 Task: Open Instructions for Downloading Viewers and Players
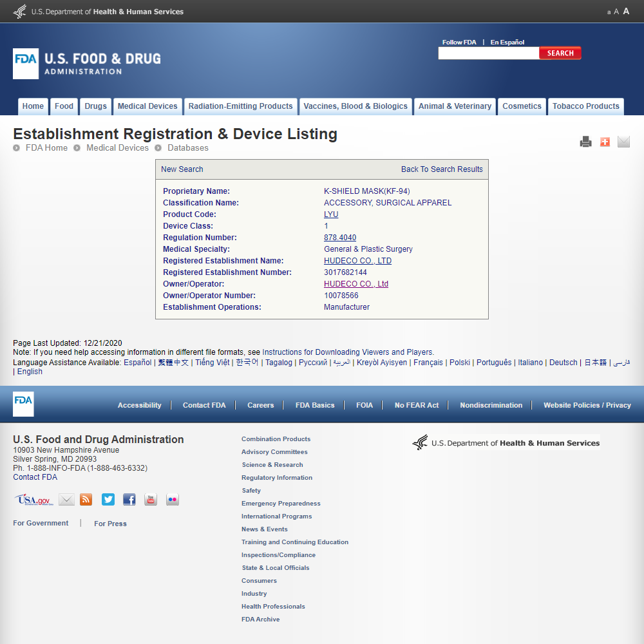pyautogui.click(x=348, y=352)
